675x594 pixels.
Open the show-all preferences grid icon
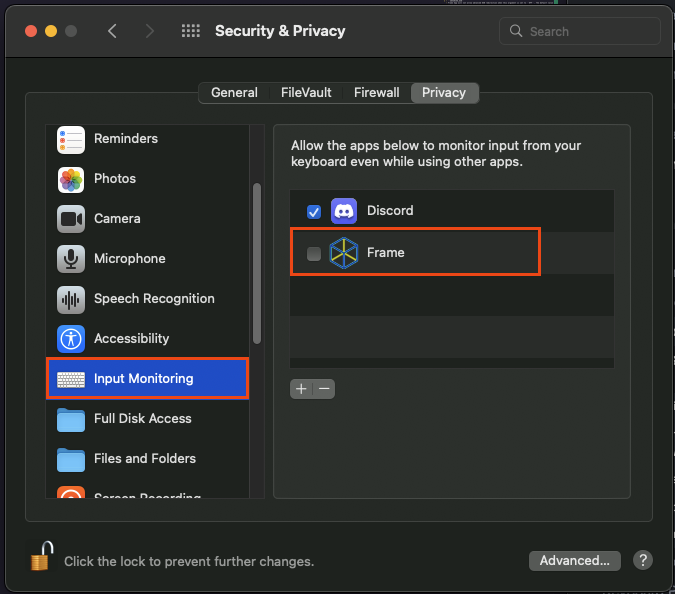(191, 31)
